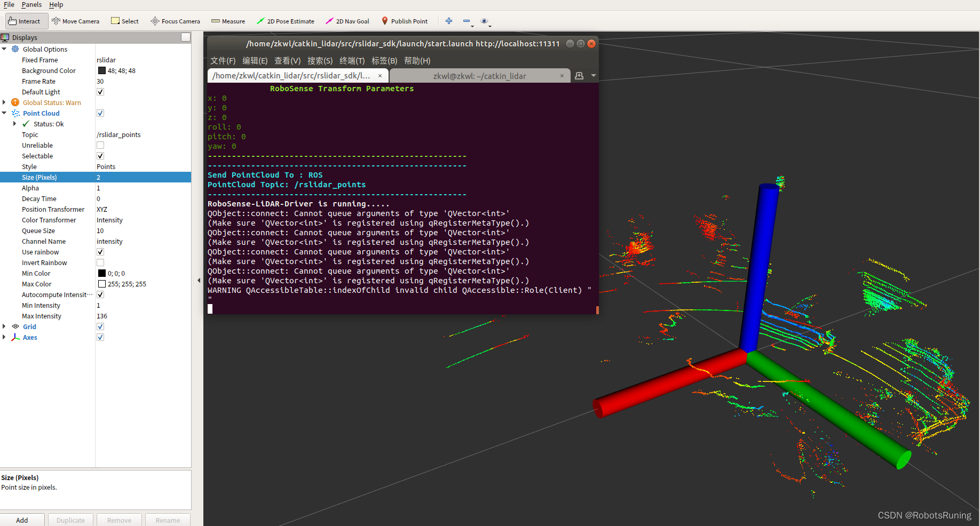Image resolution: width=980 pixels, height=526 pixels.
Task: Switch to zkwl@zkwl catkin_lidar tab
Action: [x=479, y=76]
